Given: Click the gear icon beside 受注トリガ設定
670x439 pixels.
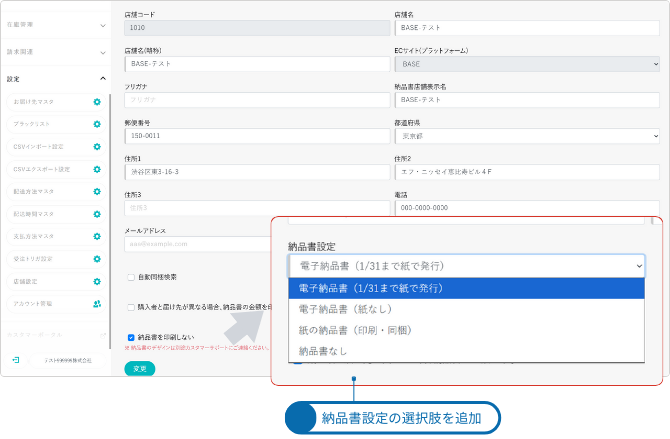Looking at the screenshot, I should point(97,259).
